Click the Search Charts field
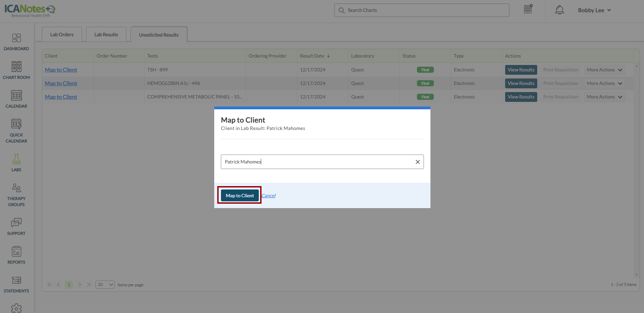The image size is (644, 313). (422, 10)
